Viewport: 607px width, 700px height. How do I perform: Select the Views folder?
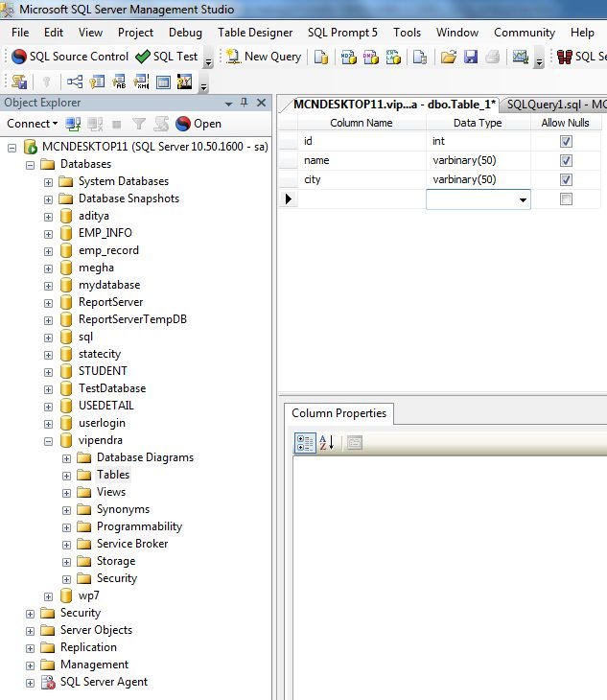coord(111,492)
